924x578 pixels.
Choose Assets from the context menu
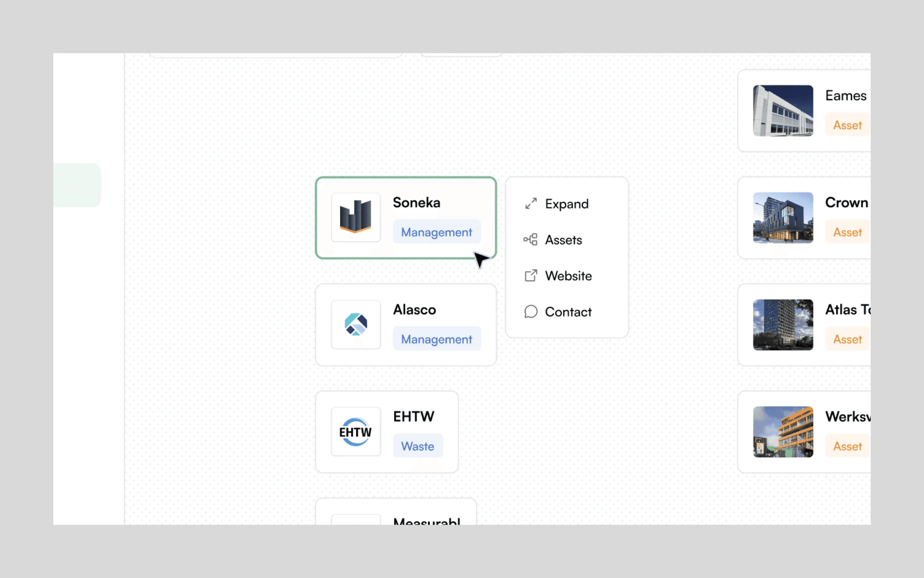pos(564,240)
